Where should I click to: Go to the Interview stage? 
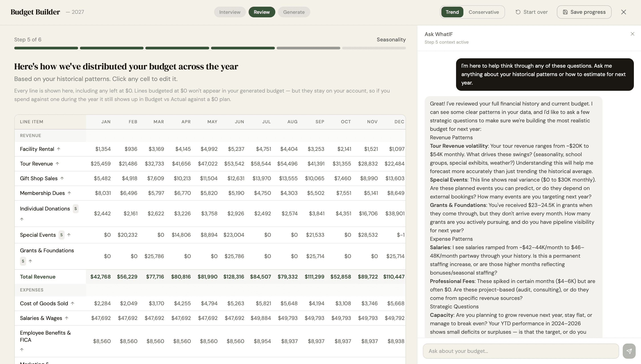(x=230, y=12)
